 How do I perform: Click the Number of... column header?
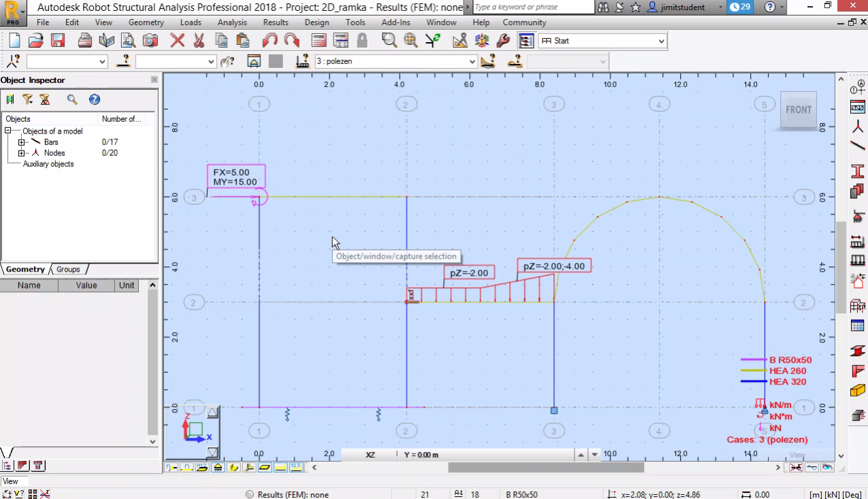tap(127, 119)
